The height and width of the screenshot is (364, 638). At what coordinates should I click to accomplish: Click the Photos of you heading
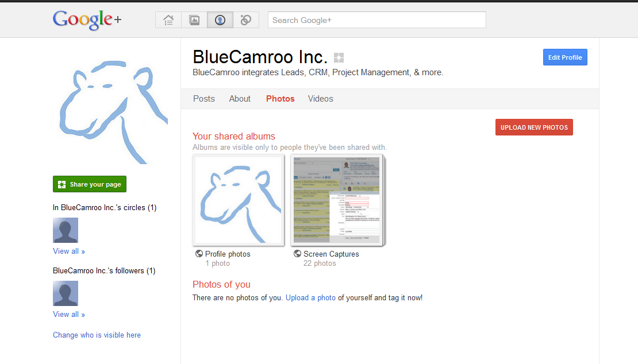click(x=221, y=284)
